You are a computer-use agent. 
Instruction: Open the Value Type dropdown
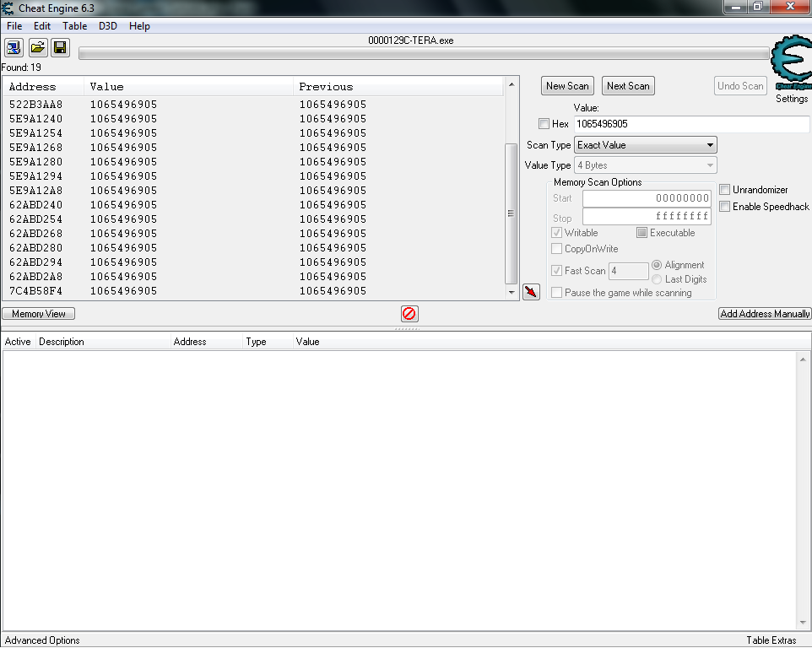tap(645, 165)
